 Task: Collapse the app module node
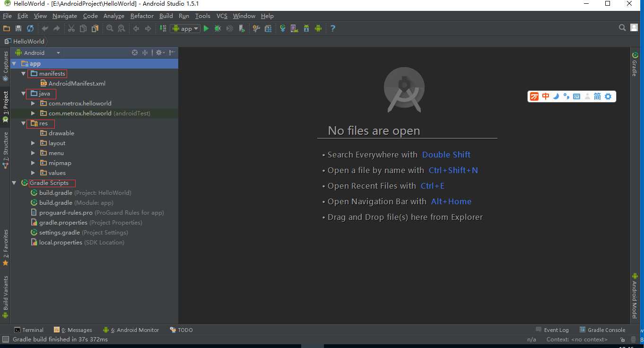[x=14, y=63]
